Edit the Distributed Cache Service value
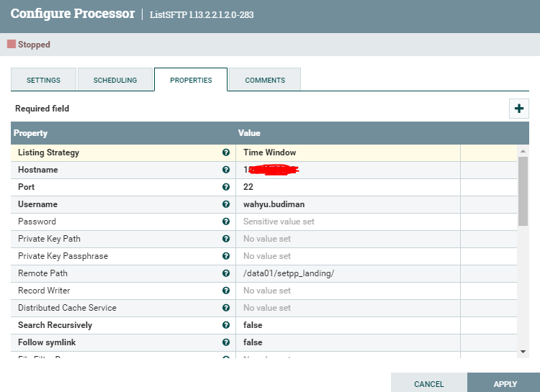540x392 pixels. [x=348, y=308]
